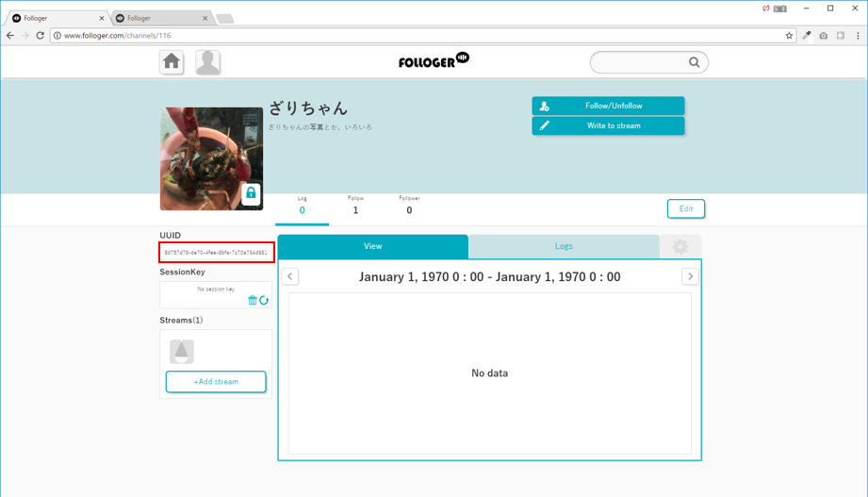Regenerate session key with refresh icon
This screenshot has width=868, height=497.
(x=264, y=300)
